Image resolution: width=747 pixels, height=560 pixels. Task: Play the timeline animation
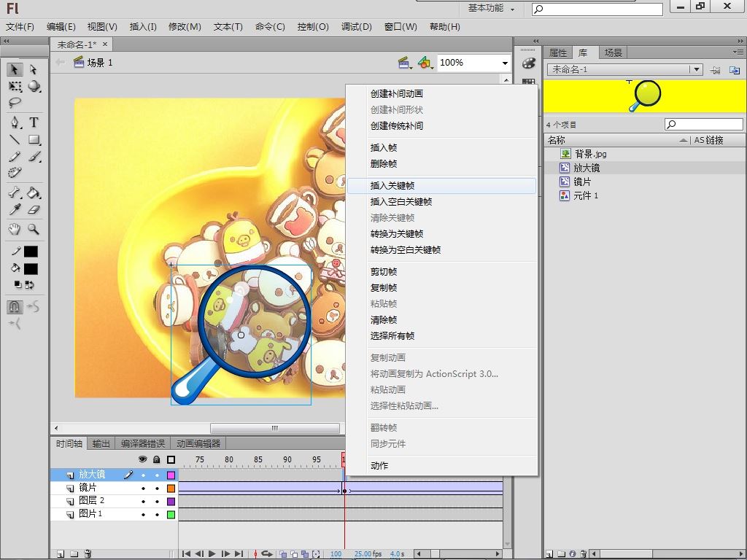point(212,554)
